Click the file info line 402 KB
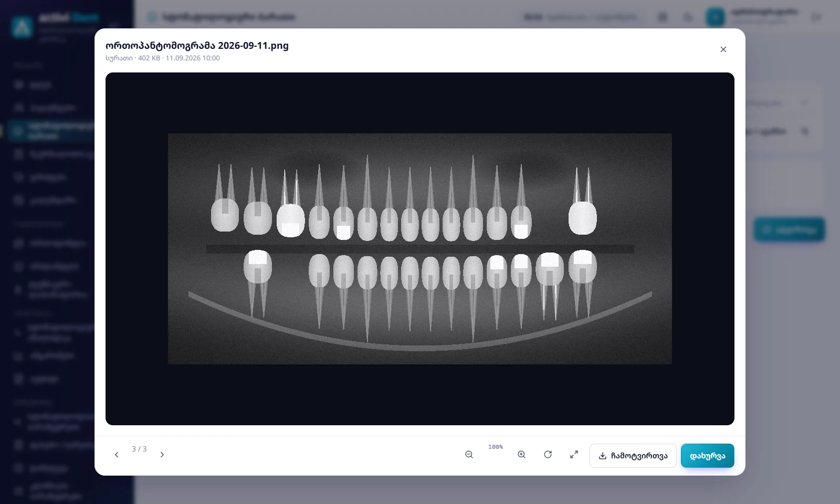Viewport: 840px width, 504px height. click(x=163, y=58)
